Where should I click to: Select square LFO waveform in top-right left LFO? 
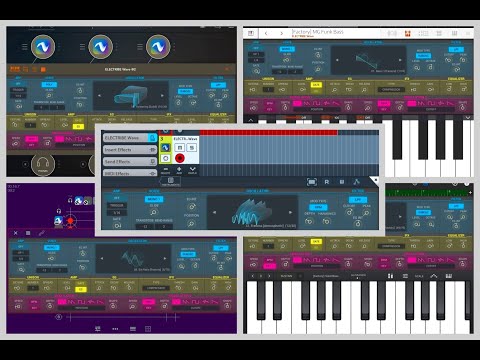click(x=316, y=103)
